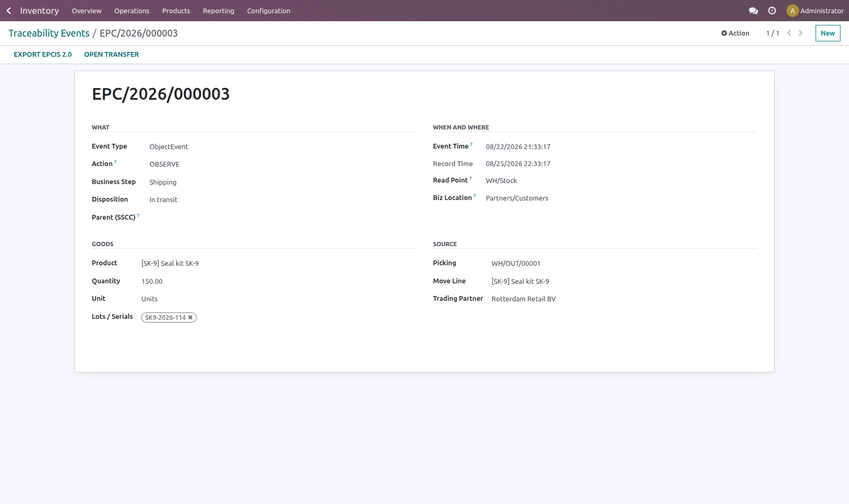849x504 pixels.
Task: Click Picking WH/OUT/00001 value
Action: 516,263
